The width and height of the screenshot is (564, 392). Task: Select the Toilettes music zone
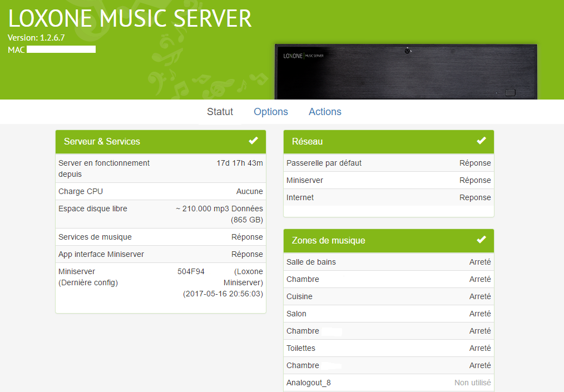388,348
